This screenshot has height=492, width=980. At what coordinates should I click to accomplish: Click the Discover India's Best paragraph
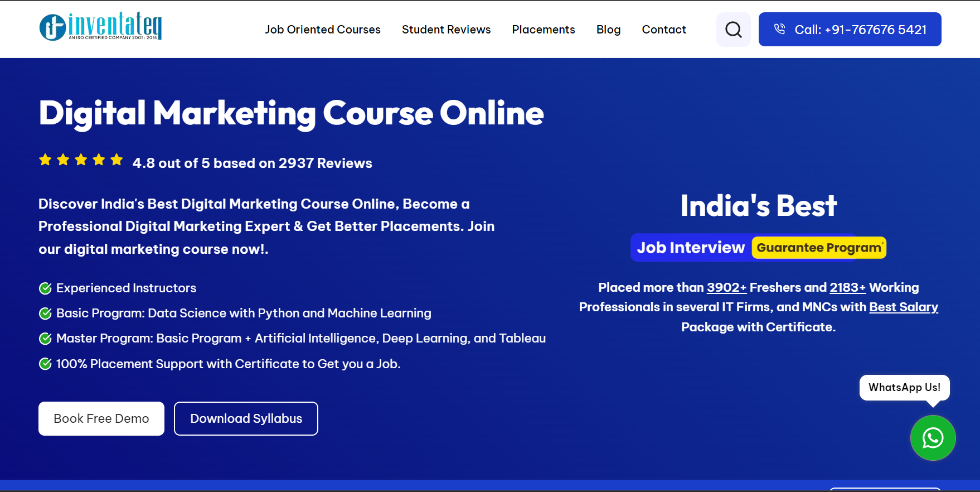point(266,226)
